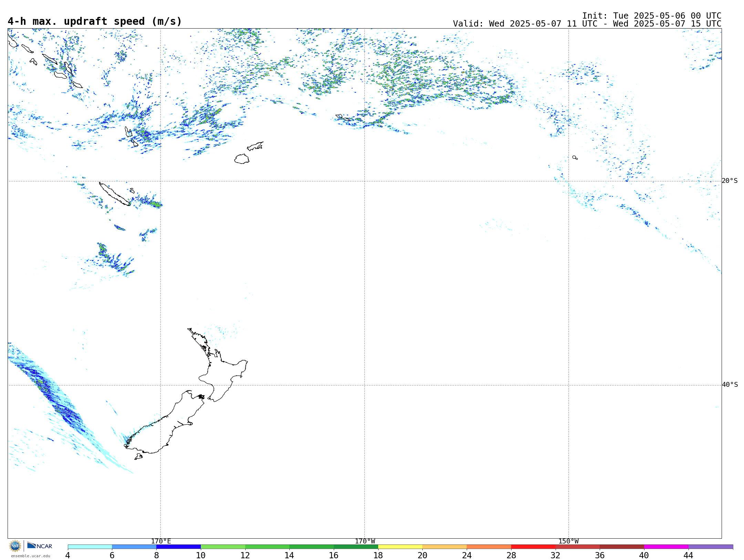Pick the light green 10-12 color swatch
The height and width of the screenshot is (560, 744).
[223, 547]
